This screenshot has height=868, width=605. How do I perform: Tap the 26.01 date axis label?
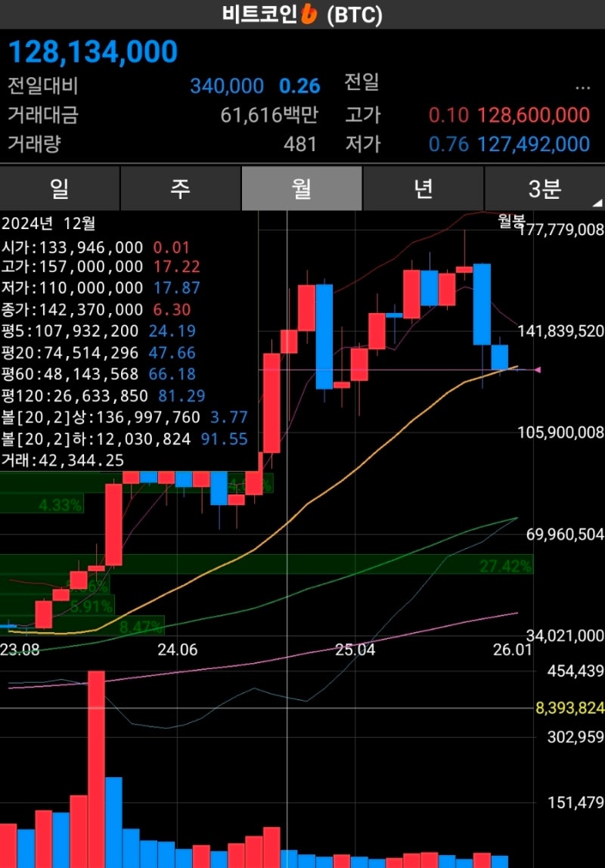513,650
